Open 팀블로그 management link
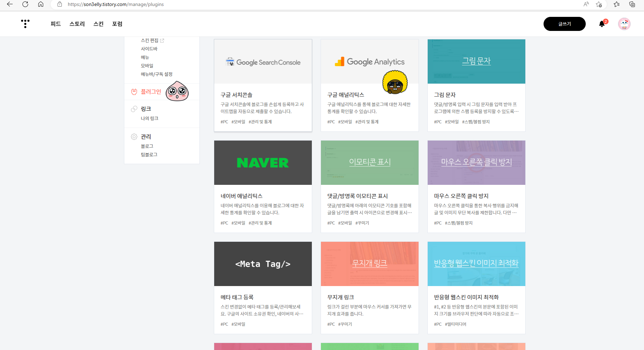The height and width of the screenshot is (350, 644). point(149,155)
